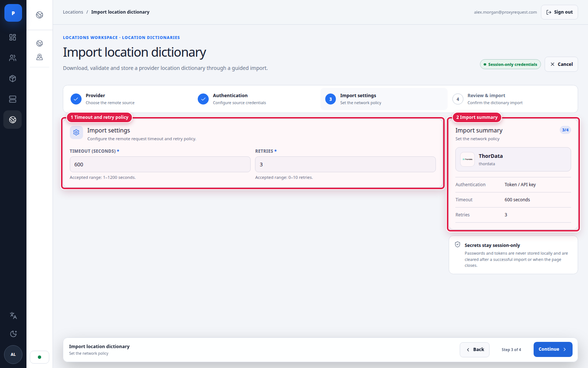This screenshot has width=588, height=368.
Task: Open the users icon in sidebar
Action: click(13, 58)
